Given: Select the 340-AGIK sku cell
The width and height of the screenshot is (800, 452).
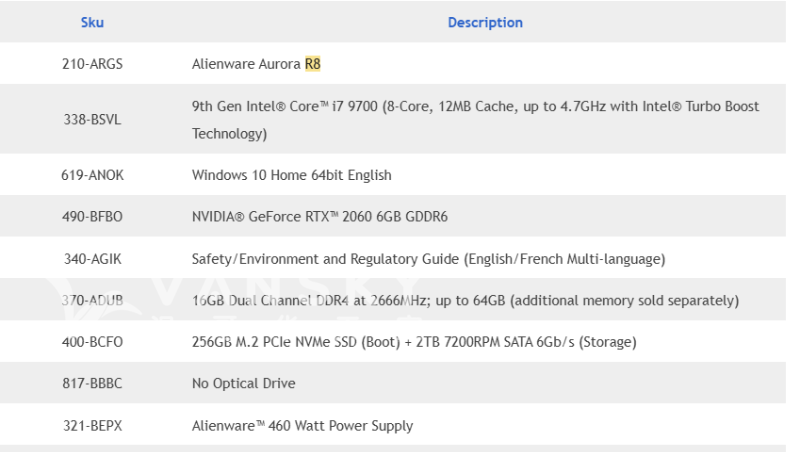Looking at the screenshot, I should [x=92, y=259].
